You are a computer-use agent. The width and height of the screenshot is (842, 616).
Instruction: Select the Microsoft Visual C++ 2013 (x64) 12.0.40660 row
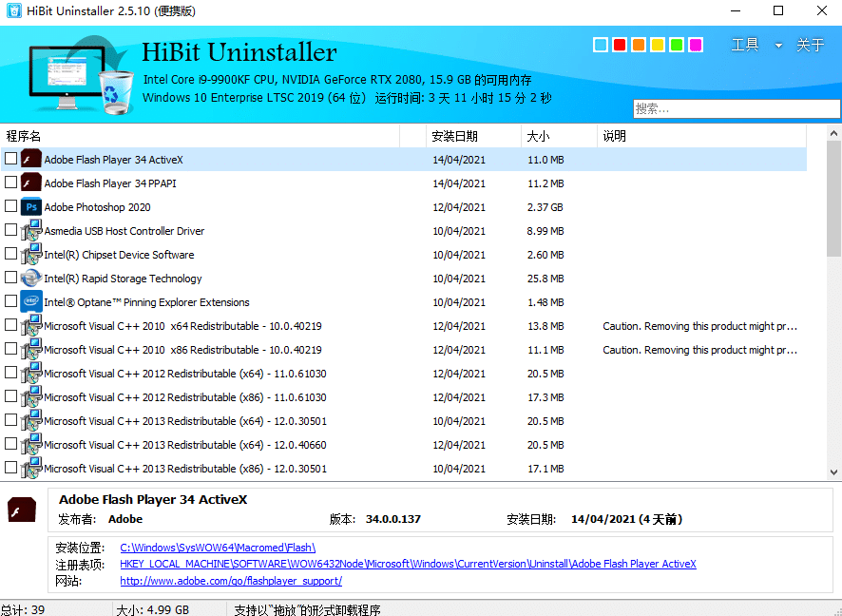click(x=404, y=445)
